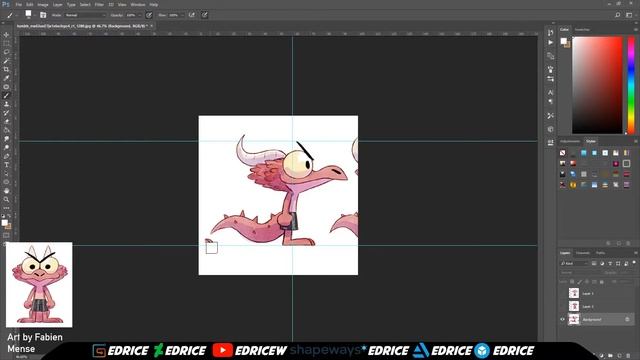Image resolution: width=640 pixels, height=360 pixels.
Task: Open the Opacity value dropdown arrow
Action: pos(140,15)
